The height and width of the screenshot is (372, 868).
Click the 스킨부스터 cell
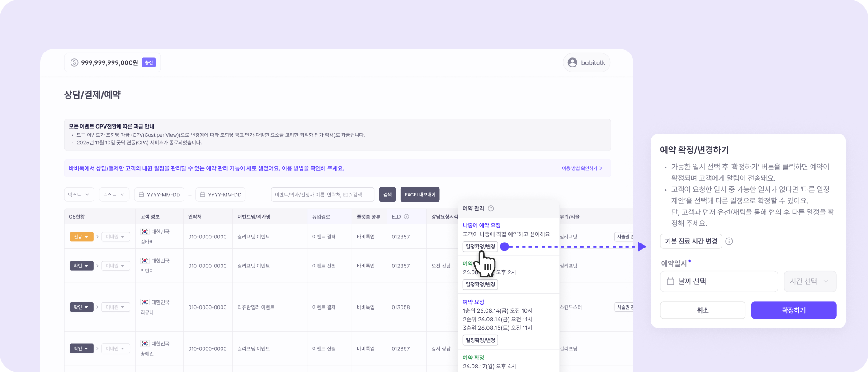coord(571,307)
